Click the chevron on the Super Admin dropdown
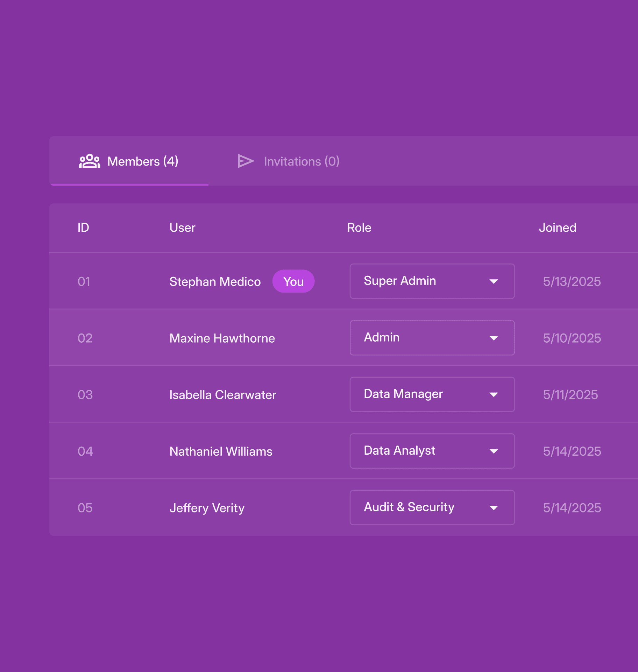 click(x=494, y=281)
